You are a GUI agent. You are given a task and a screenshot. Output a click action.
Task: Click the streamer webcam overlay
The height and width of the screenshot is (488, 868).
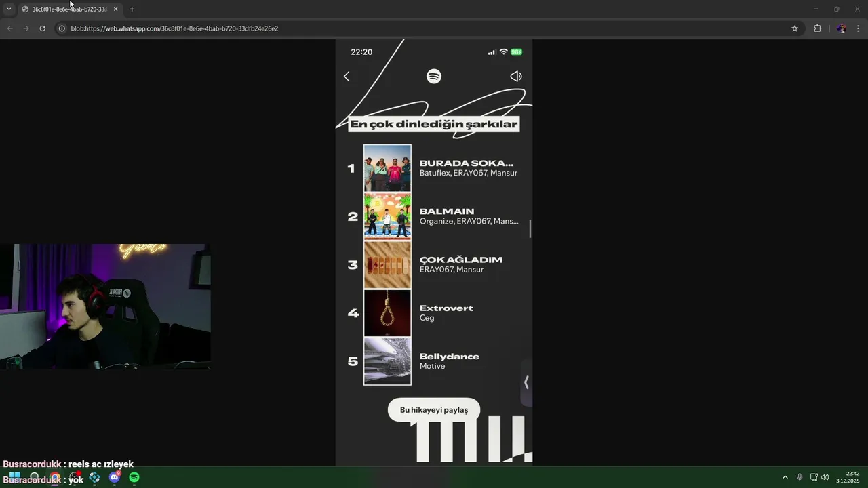coord(105,306)
